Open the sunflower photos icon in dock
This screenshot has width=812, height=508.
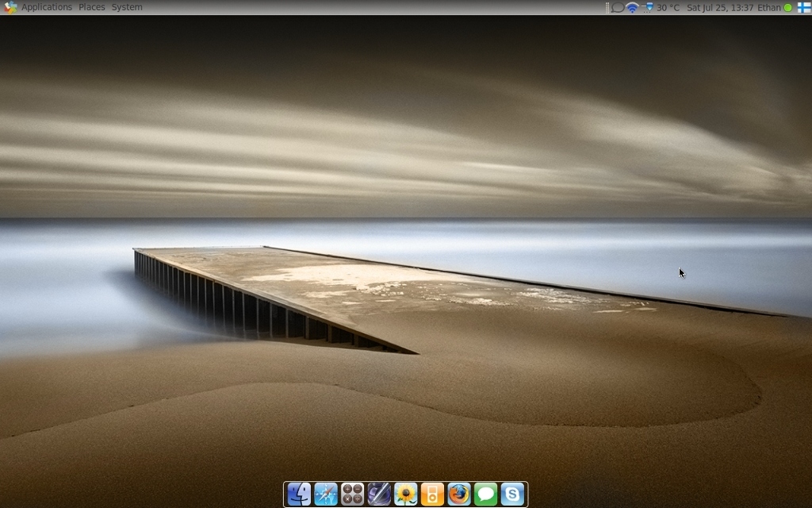click(x=405, y=494)
